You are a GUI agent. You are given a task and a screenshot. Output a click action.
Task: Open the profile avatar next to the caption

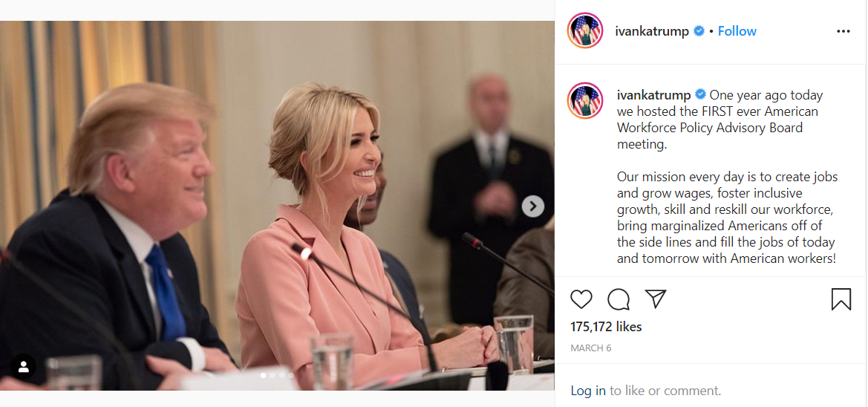pos(585,101)
